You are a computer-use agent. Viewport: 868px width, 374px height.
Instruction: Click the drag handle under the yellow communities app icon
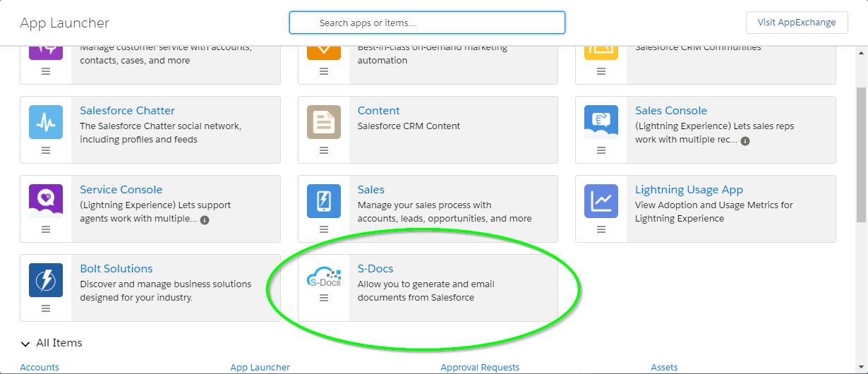click(601, 71)
